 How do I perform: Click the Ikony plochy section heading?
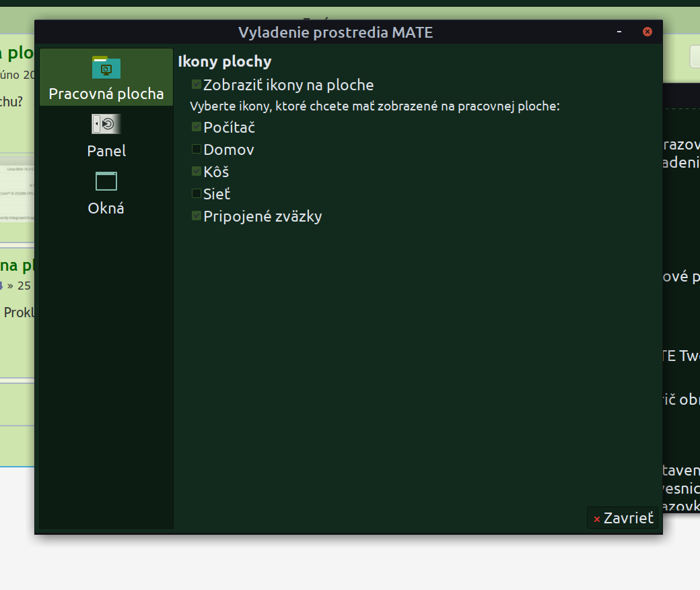pyautogui.click(x=225, y=61)
